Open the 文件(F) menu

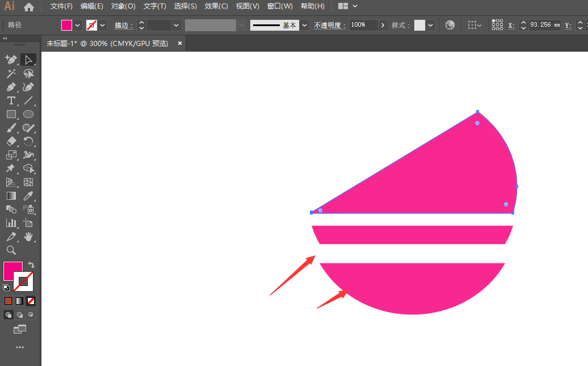click(x=61, y=6)
